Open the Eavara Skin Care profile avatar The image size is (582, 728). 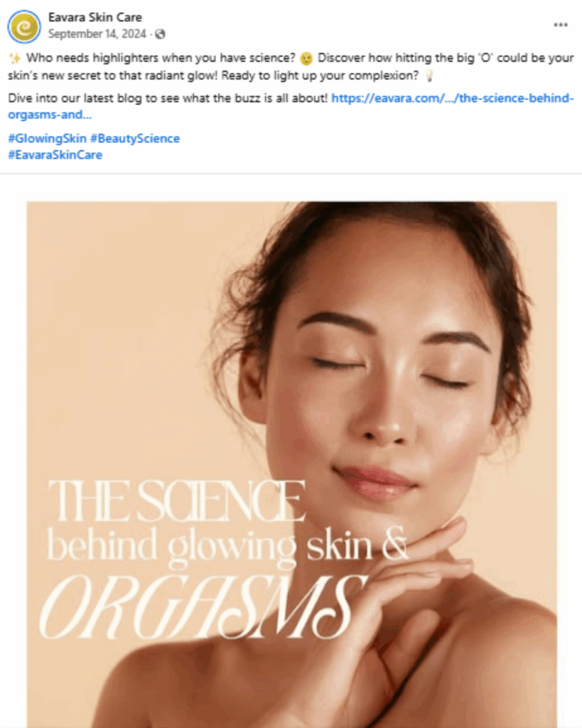tap(24, 26)
